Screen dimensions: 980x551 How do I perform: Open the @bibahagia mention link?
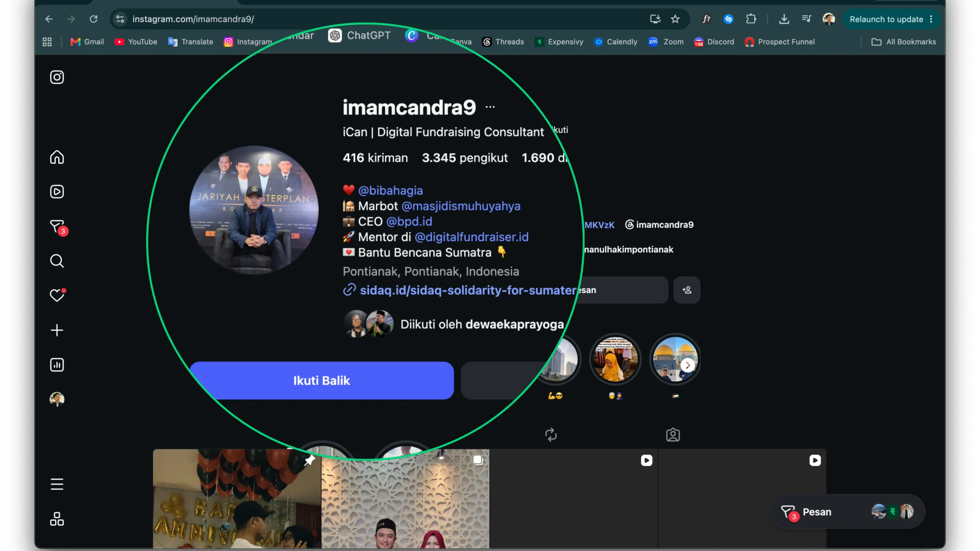pos(390,190)
